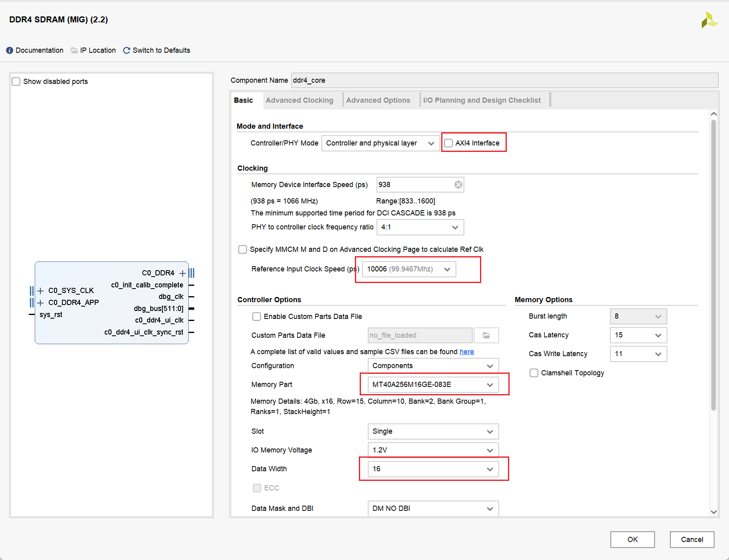Open the Controller/PHY Mode dropdown
729x560 pixels.
point(380,143)
